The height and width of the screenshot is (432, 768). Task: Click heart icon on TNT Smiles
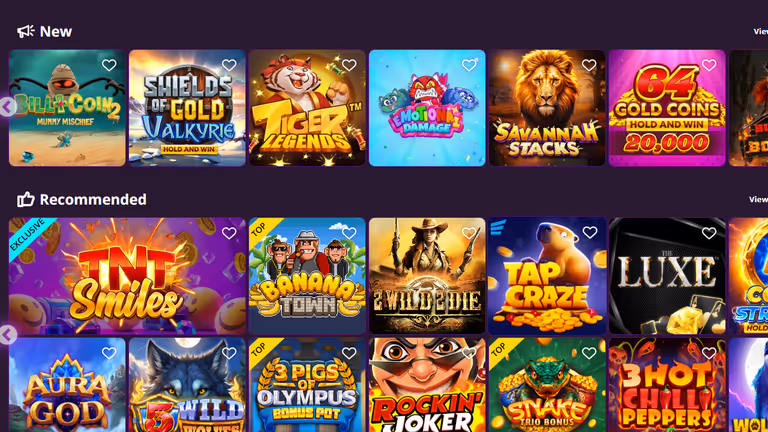pyautogui.click(x=229, y=233)
